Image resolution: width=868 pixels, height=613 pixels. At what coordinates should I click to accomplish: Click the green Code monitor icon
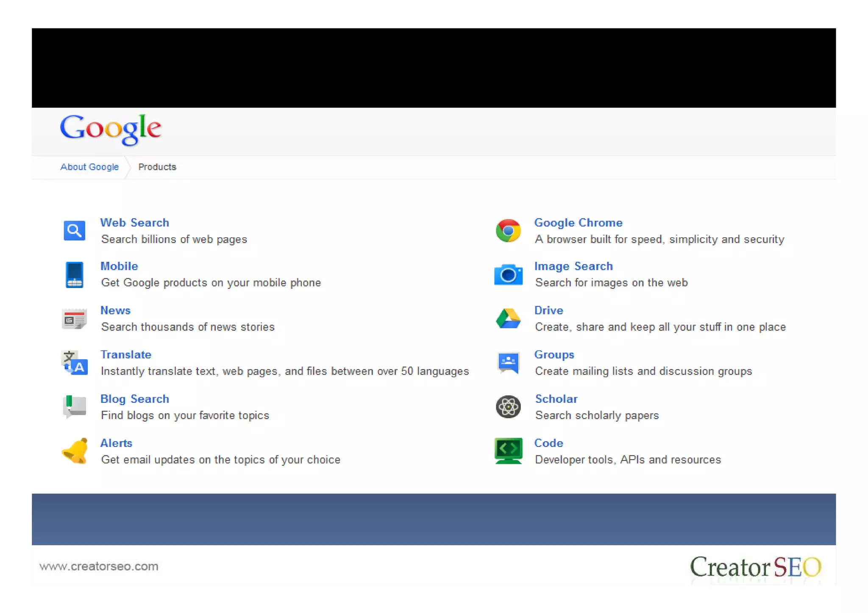coord(508,451)
